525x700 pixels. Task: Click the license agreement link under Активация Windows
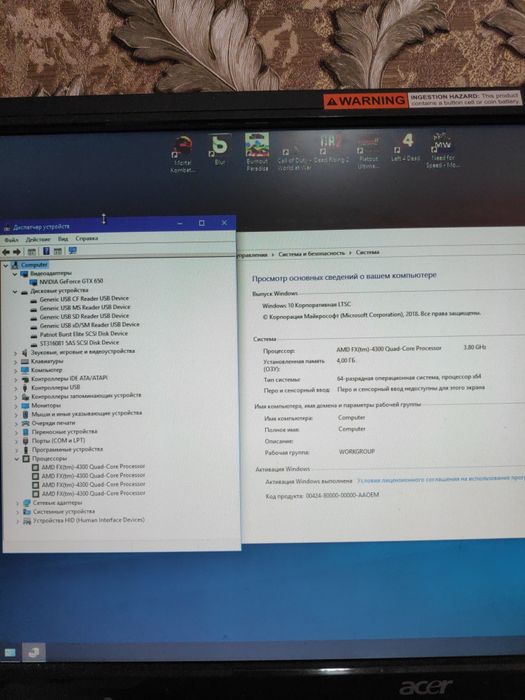coord(441,479)
